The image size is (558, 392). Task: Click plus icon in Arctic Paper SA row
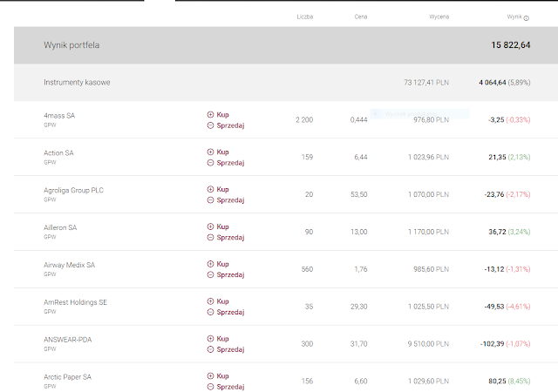point(210,376)
